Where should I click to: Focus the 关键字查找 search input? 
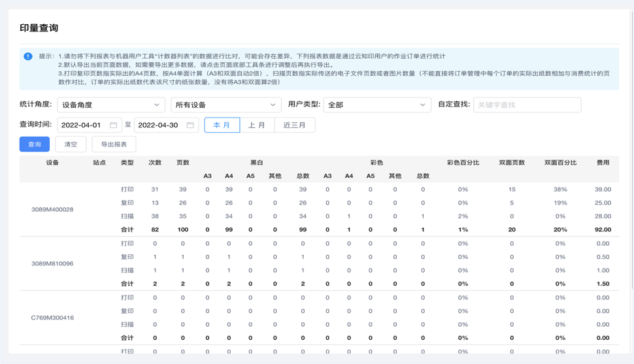tap(526, 105)
